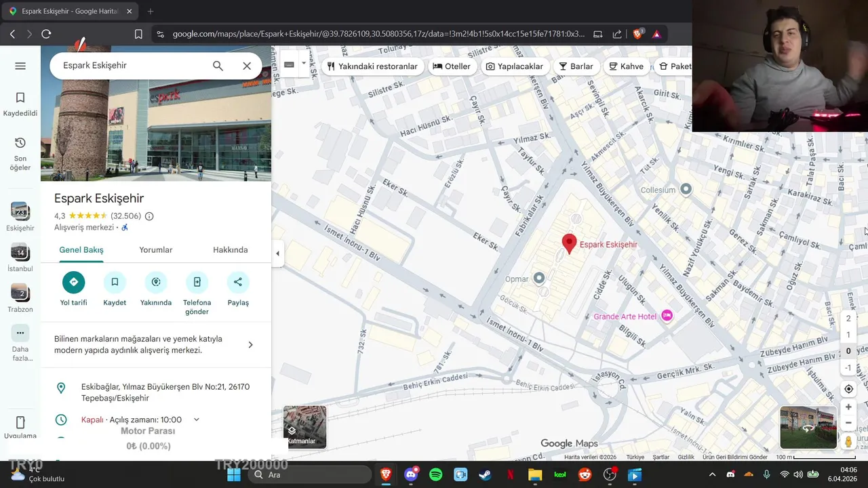
Task: Filter map by Yapılacaklar
Action: (x=515, y=66)
